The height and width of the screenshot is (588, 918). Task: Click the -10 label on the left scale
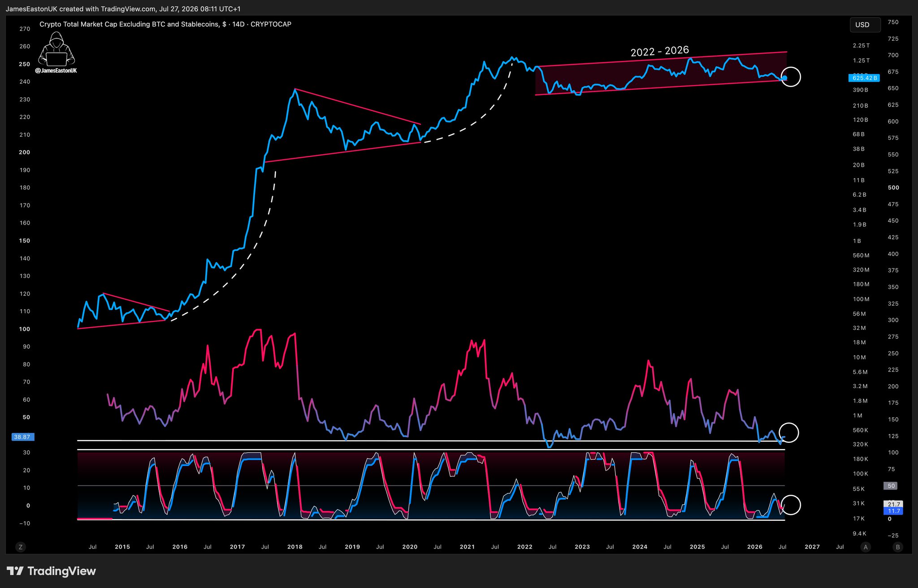coord(25,523)
